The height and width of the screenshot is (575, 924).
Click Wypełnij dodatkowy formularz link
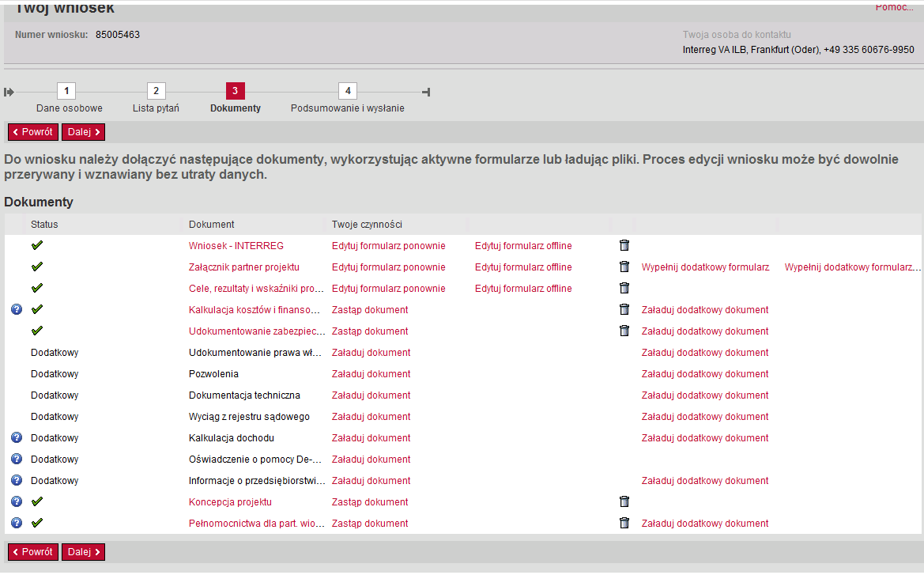click(x=705, y=267)
